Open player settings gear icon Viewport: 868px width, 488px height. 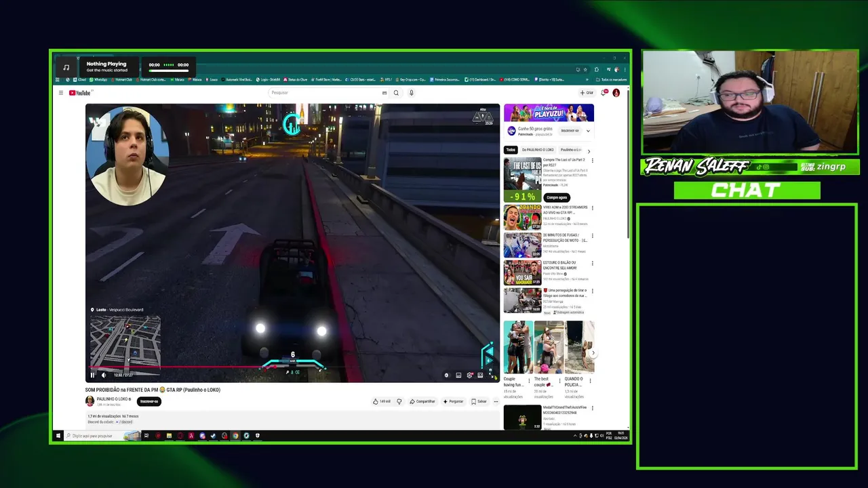pos(469,375)
